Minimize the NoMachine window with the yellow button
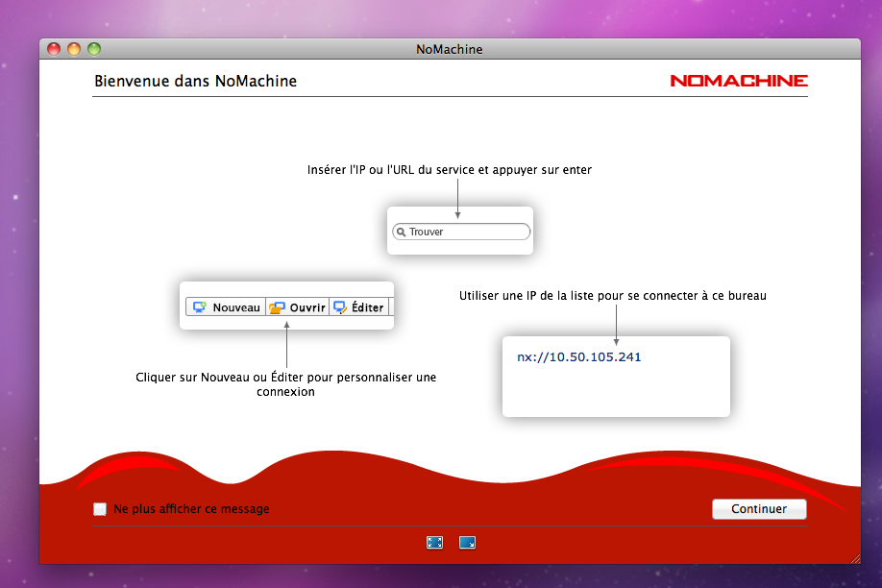Viewport: 882px width, 588px height. (x=74, y=49)
